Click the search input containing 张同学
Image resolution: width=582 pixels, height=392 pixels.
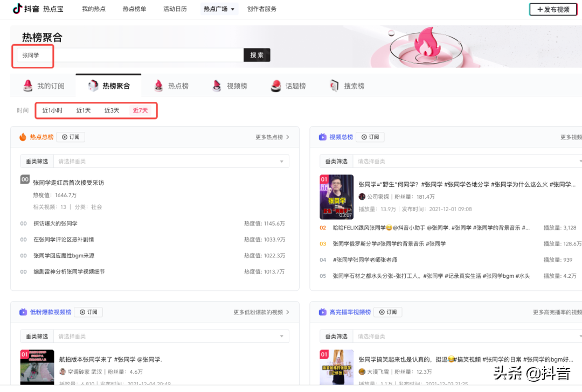click(130, 55)
